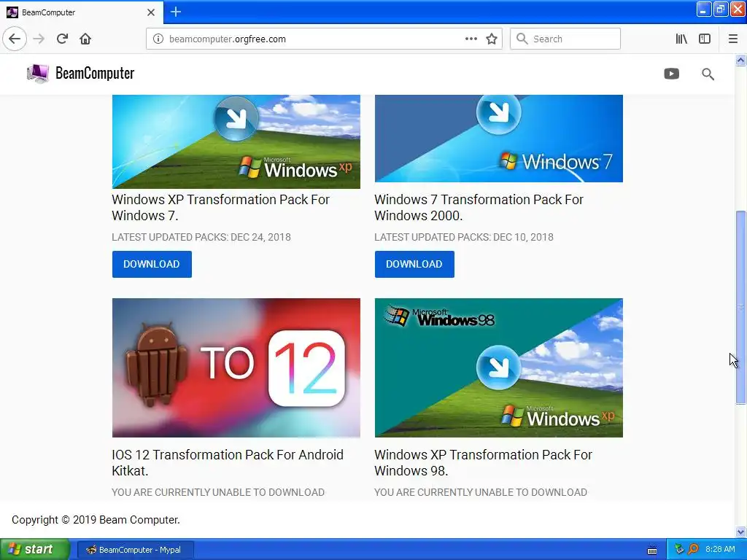Click the BeamComputer site title
747x560 pixels.
coord(95,74)
